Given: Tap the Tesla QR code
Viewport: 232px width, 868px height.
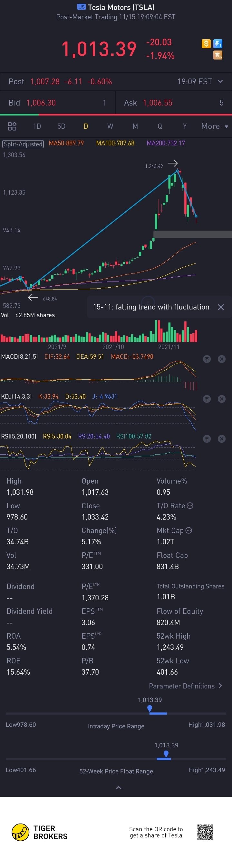Looking at the screenshot, I should click(205, 832).
